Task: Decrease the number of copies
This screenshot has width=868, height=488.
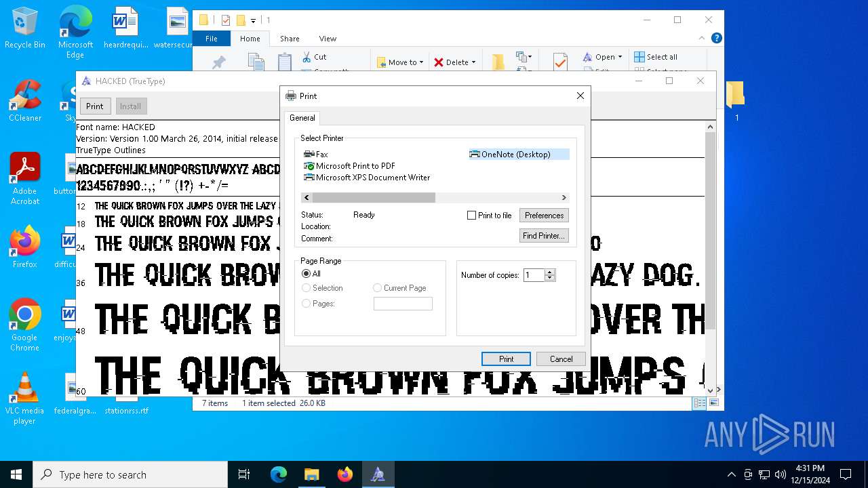Action: pyautogui.click(x=550, y=279)
